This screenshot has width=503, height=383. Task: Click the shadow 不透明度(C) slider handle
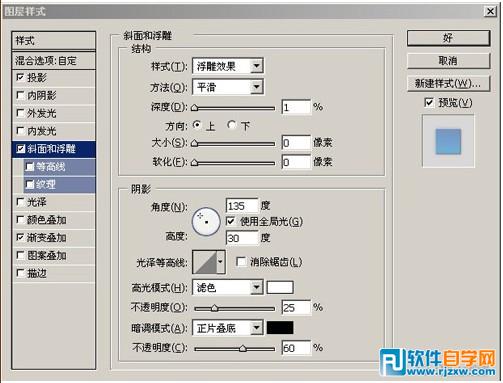point(243,349)
